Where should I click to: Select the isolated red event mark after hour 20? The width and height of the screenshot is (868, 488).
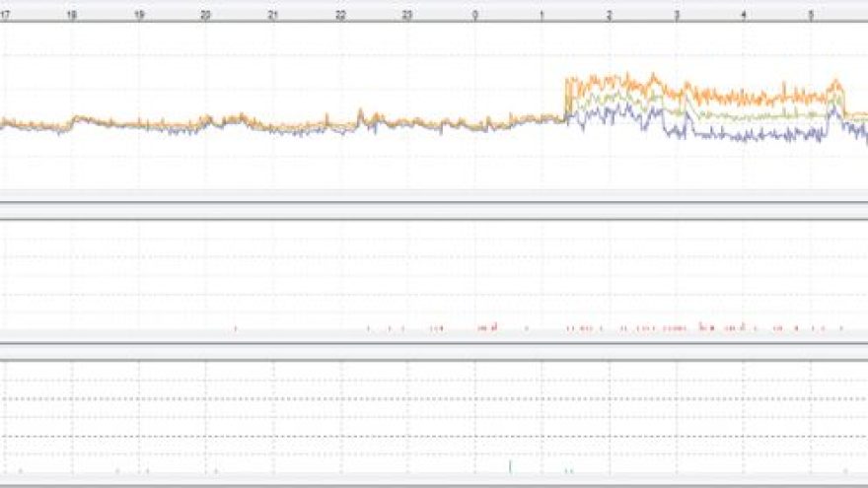[x=236, y=328]
